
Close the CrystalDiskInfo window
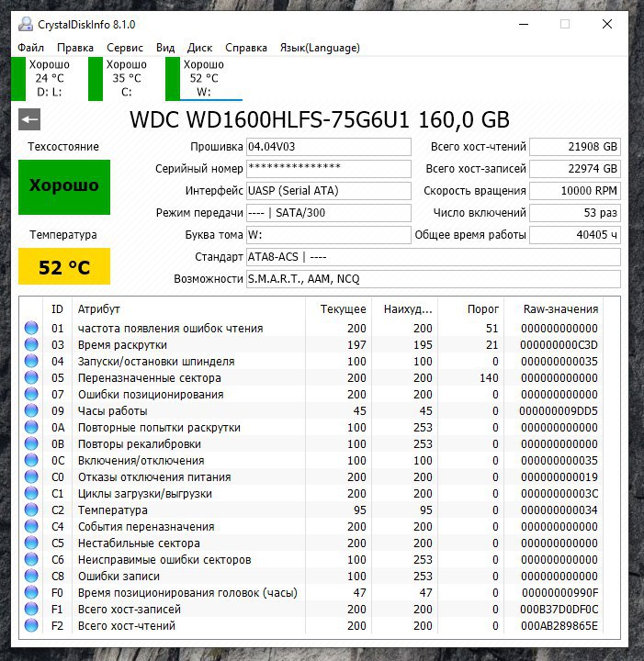pyautogui.click(x=607, y=24)
